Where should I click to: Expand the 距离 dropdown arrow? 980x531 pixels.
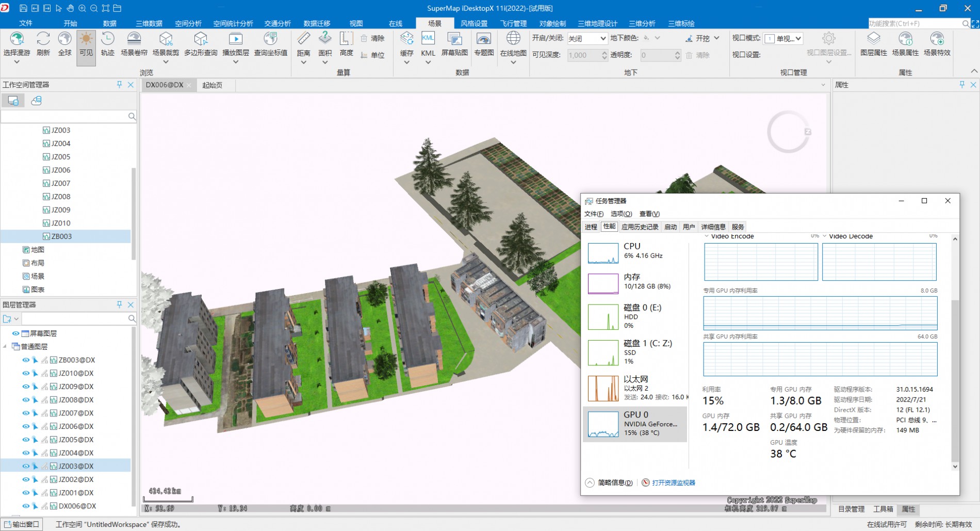tap(304, 62)
